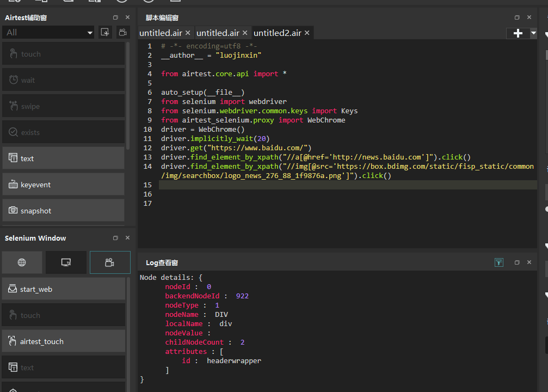This screenshot has width=548, height=392.
Task: Select the wait command
Action: click(x=63, y=80)
